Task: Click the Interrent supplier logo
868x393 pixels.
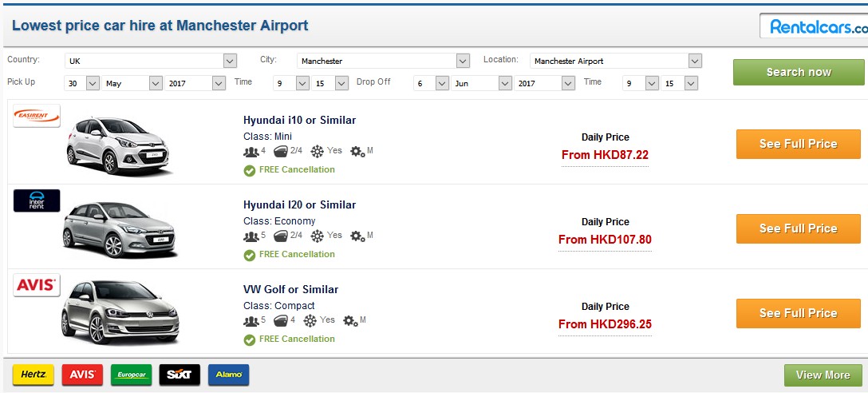Action: [x=37, y=200]
